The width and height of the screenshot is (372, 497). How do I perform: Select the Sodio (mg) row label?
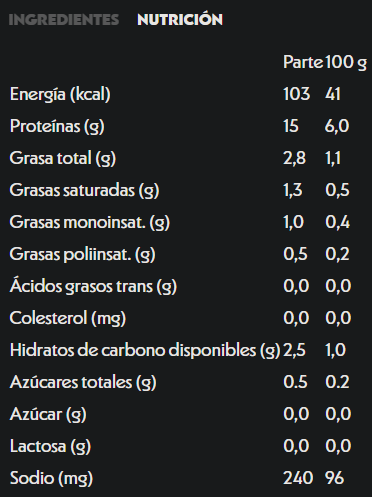(x=51, y=478)
